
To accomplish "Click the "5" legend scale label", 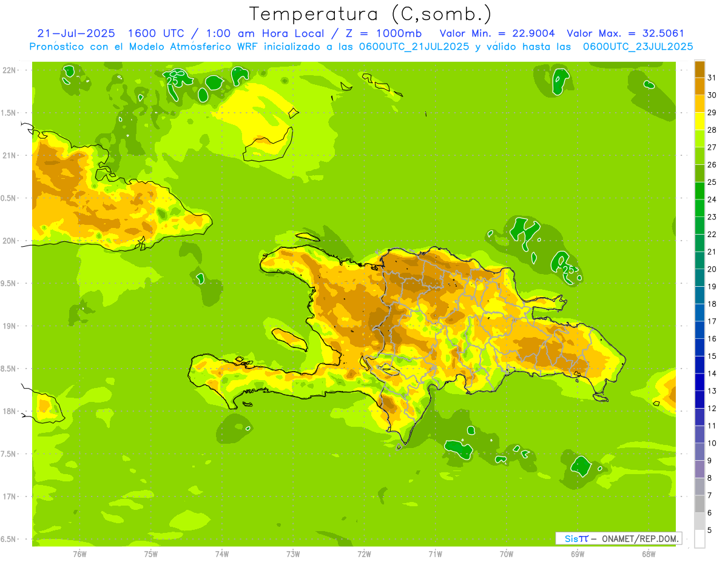I will click(x=710, y=530).
